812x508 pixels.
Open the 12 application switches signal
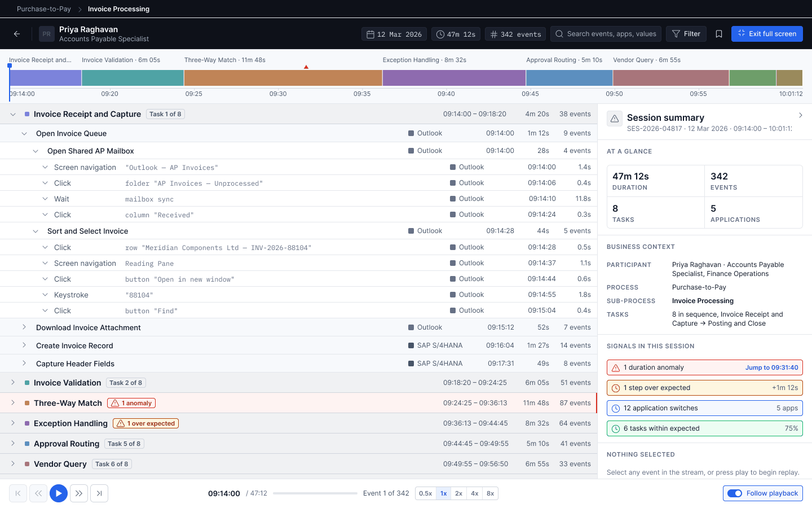tap(705, 408)
